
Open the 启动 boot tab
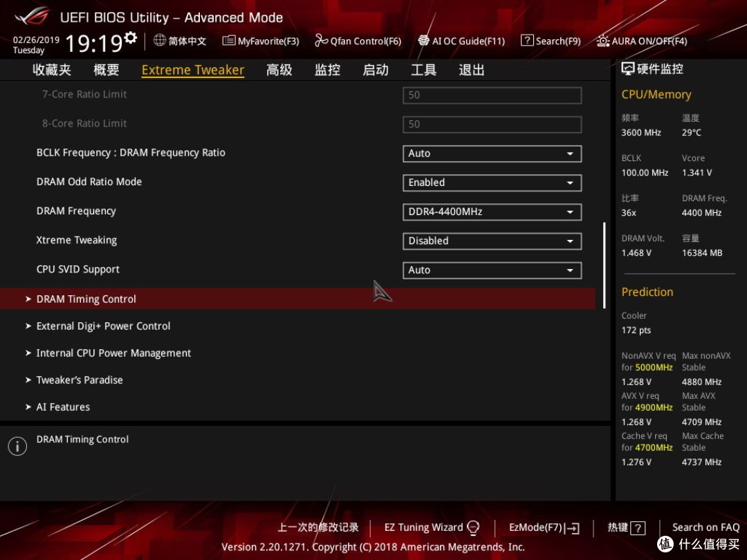pos(376,70)
